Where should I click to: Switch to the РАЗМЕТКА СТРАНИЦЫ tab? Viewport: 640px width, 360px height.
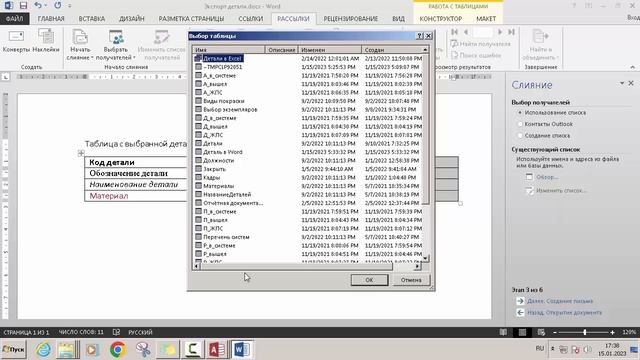coord(191,19)
